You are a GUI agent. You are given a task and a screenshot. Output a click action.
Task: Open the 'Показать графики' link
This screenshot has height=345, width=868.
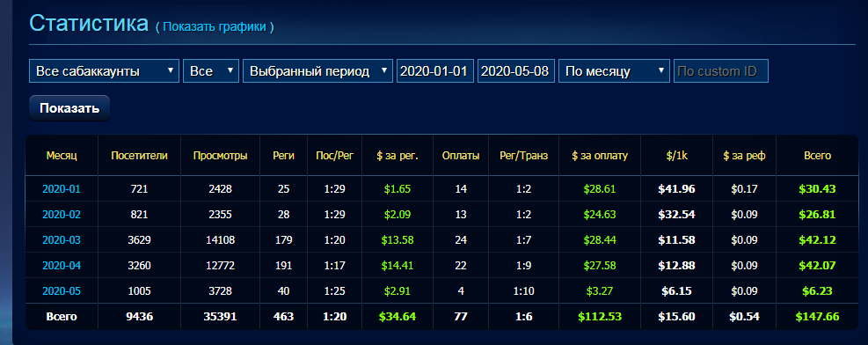click(215, 26)
